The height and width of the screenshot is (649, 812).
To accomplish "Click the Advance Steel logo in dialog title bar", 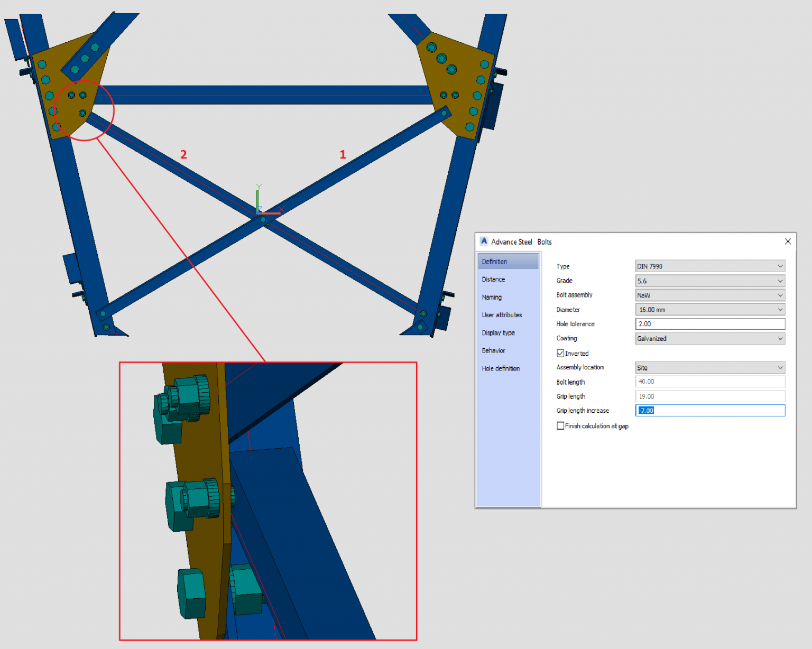I will coord(484,241).
